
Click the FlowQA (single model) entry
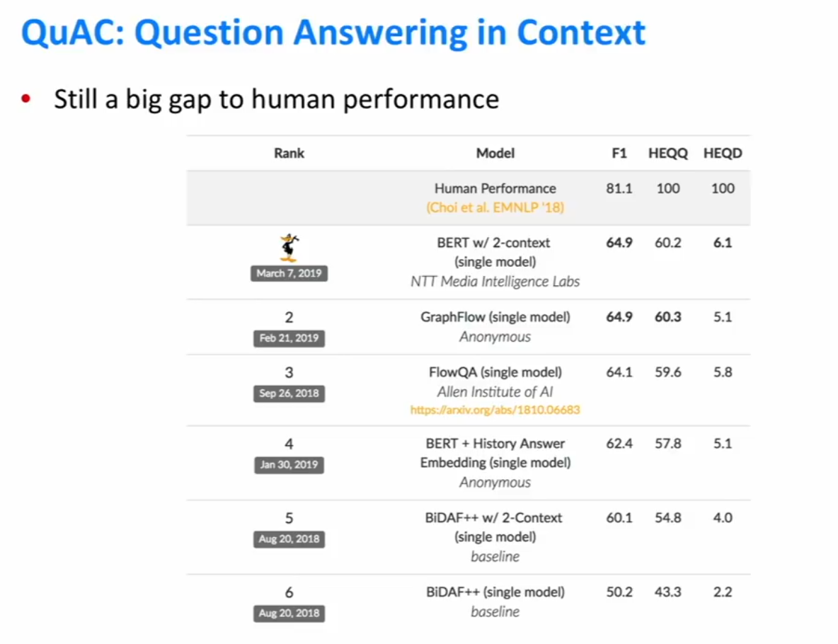click(x=495, y=372)
